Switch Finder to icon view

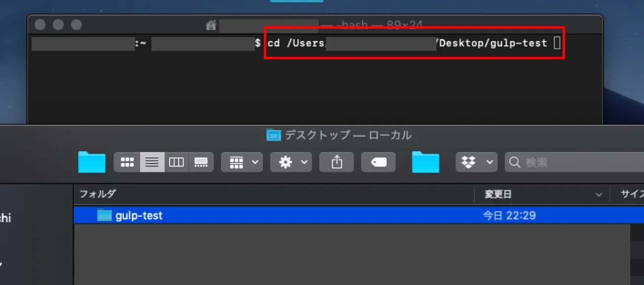click(127, 162)
